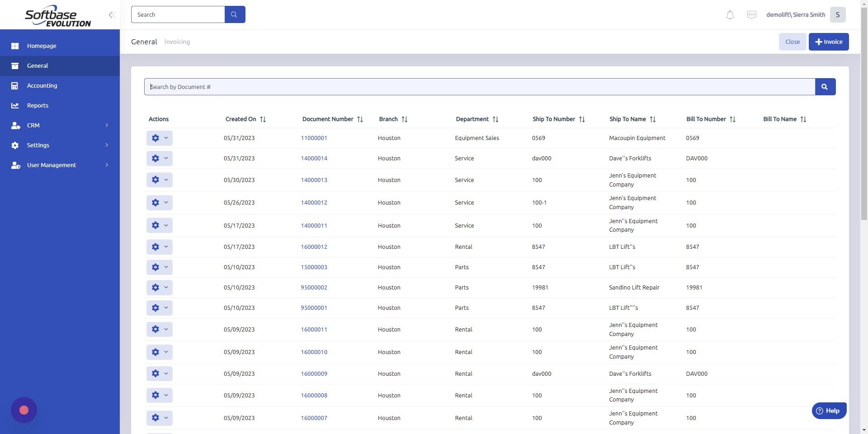Open actions dropdown for invoice 14000014
The image size is (868, 434).
click(x=166, y=158)
